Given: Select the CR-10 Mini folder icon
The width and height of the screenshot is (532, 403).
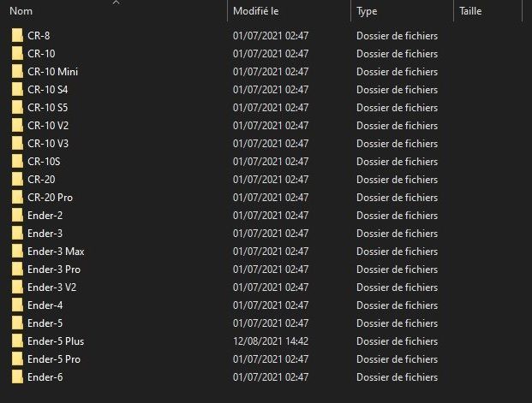Looking at the screenshot, I should (x=17, y=72).
